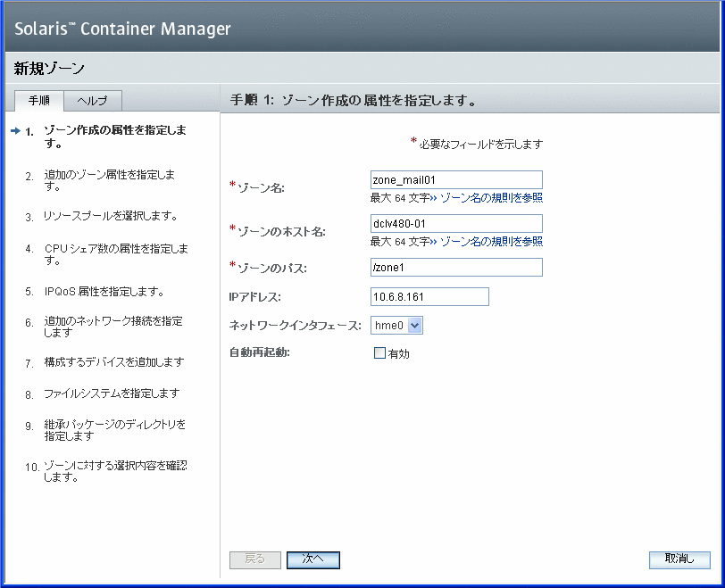The height and width of the screenshot is (588, 725).
Task: Click the ネットワークインタフェース: label
Action: click(x=295, y=326)
